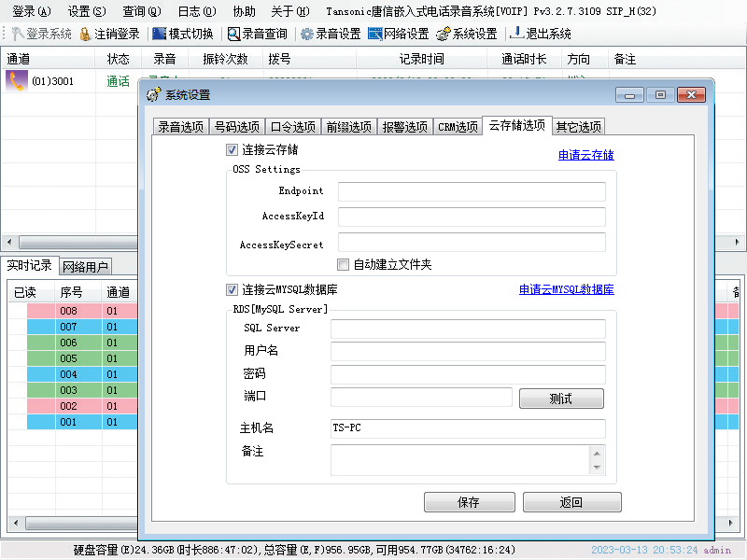Click the 主机名 field showing TS-PC
The image size is (747, 560).
(468, 428)
